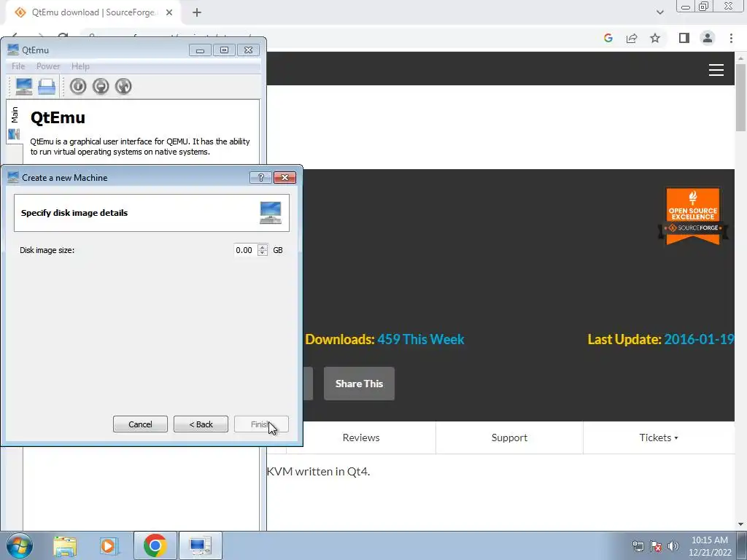Decrease disk image size with down arrow
The height and width of the screenshot is (560, 747).
tap(263, 253)
